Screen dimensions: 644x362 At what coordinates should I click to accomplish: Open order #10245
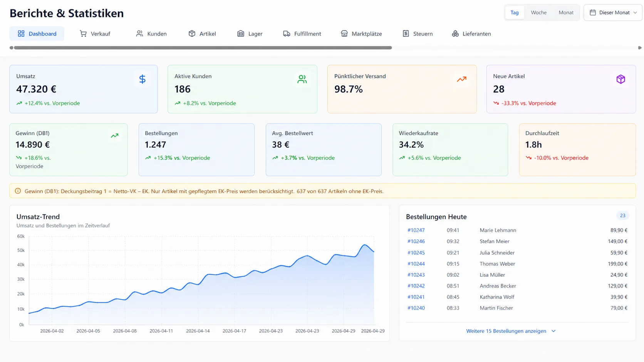pyautogui.click(x=416, y=253)
